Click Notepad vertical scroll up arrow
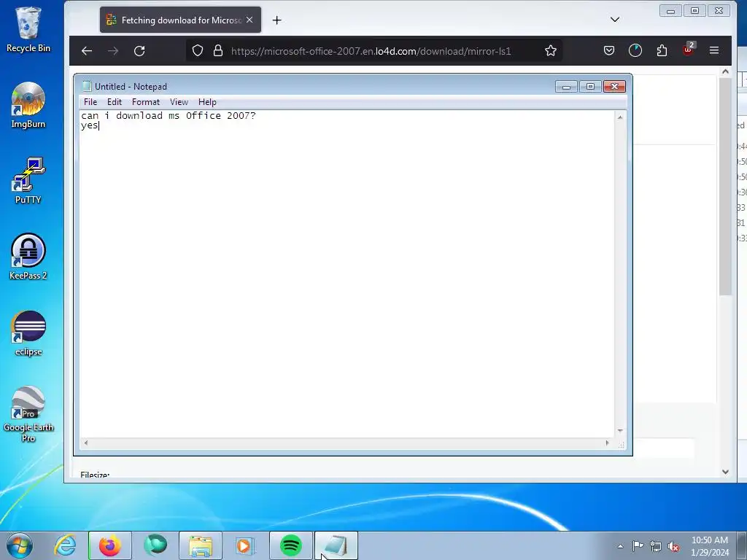The height and width of the screenshot is (560, 747). pyautogui.click(x=620, y=117)
